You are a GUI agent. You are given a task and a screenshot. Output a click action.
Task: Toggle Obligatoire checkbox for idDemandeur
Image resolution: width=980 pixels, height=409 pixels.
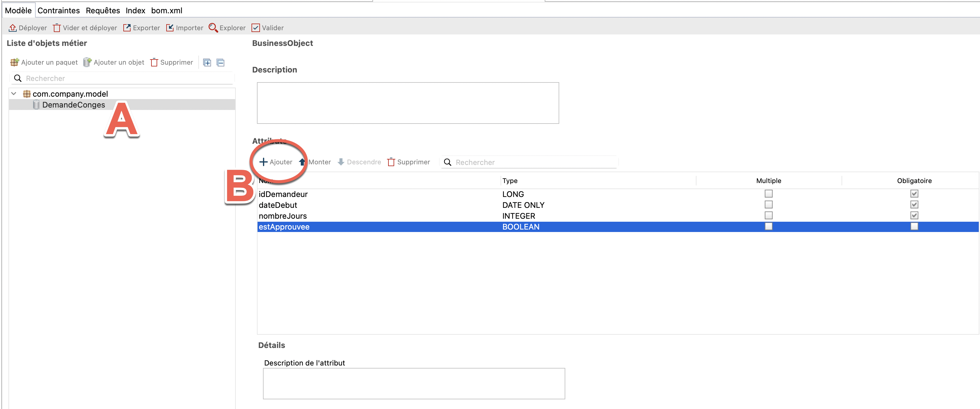(914, 194)
